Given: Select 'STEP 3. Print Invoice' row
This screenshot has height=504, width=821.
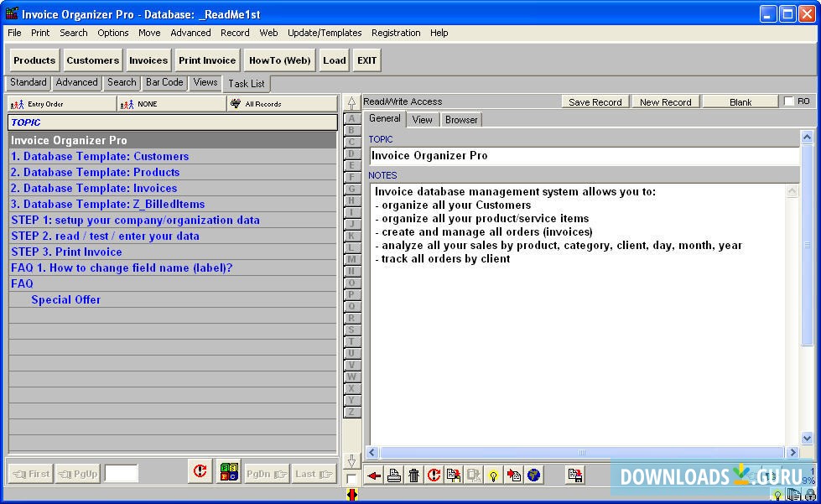Looking at the screenshot, I should tap(173, 252).
